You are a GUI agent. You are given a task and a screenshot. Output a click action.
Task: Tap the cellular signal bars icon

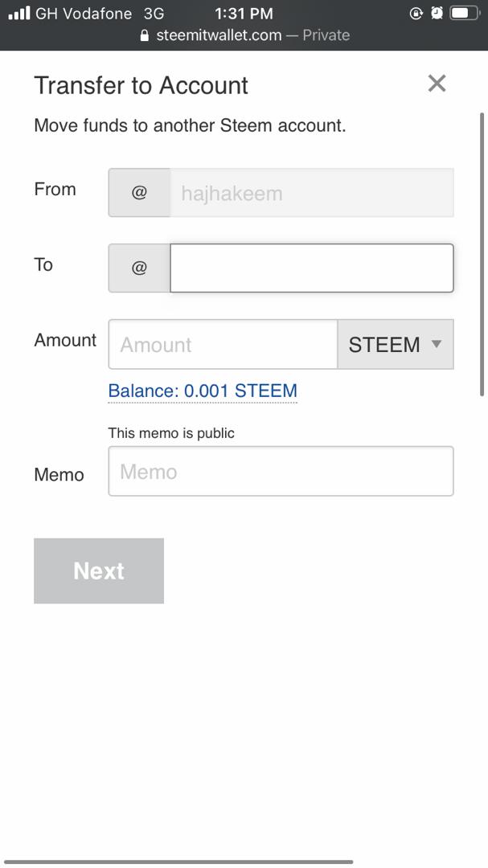click(x=18, y=13)
